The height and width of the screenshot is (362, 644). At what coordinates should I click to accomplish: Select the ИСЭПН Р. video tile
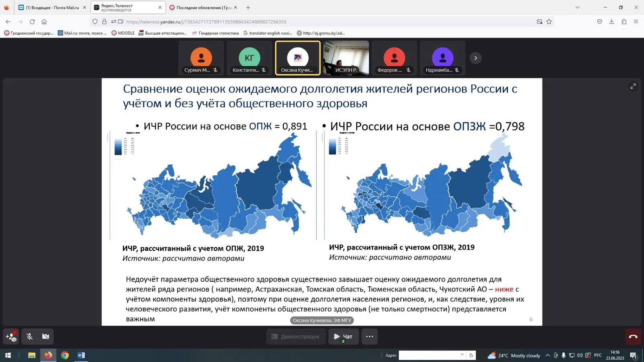346,58
